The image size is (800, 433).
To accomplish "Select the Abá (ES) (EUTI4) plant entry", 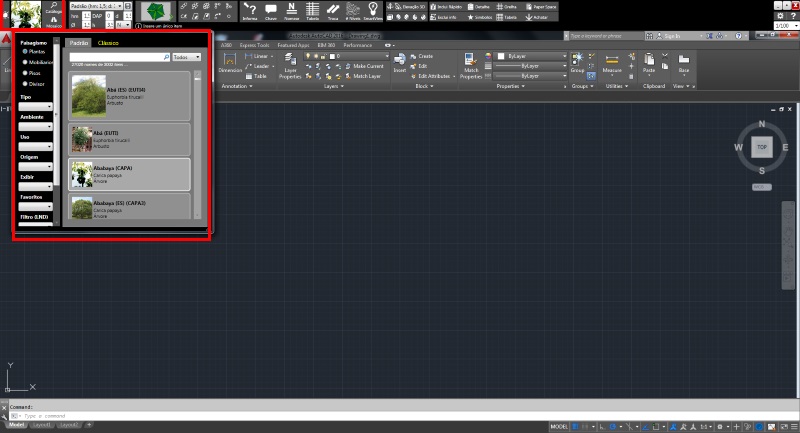I will click(129, 96).
